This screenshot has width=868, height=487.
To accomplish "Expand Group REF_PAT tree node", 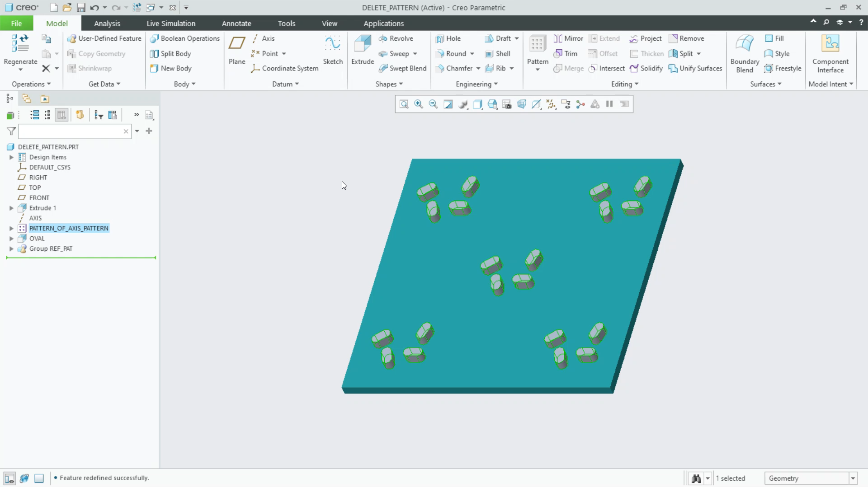I will coord(11,249).
